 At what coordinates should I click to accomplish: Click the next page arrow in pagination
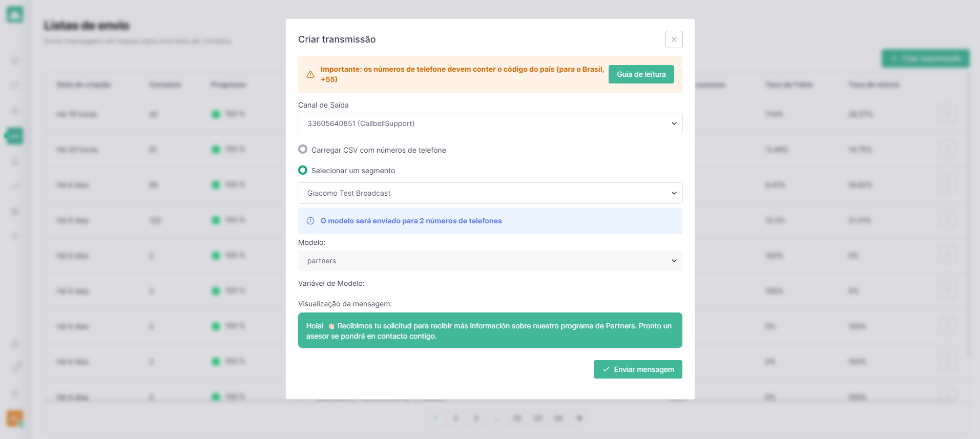(x=579, y=418)
